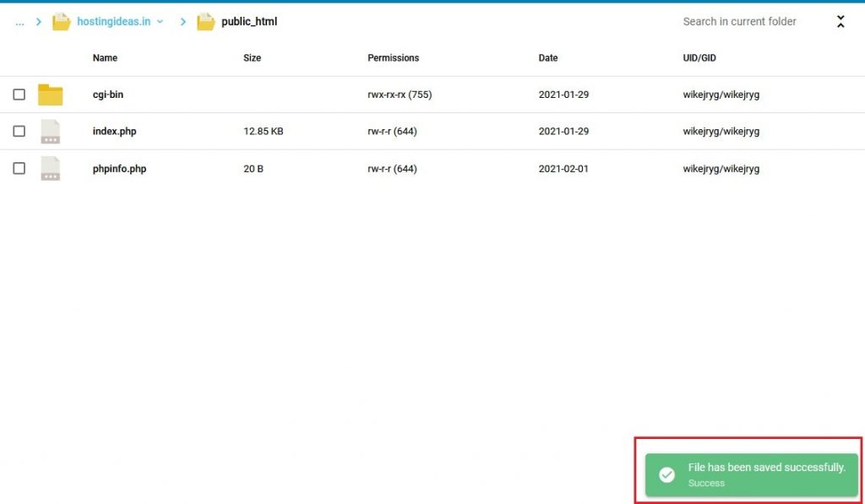Click the phpinfo.php file icon

50,168
